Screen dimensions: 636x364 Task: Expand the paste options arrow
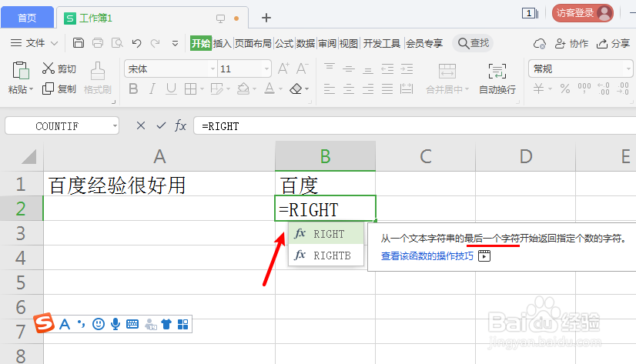[32, 88]
